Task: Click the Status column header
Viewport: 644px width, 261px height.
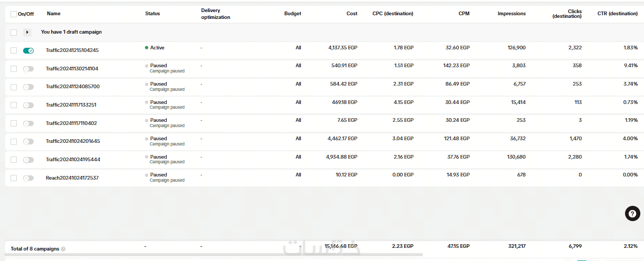Action: (x=153, y=14)
